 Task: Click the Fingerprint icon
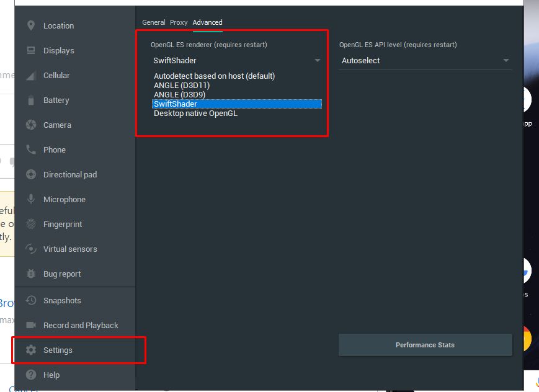(31, 224)
